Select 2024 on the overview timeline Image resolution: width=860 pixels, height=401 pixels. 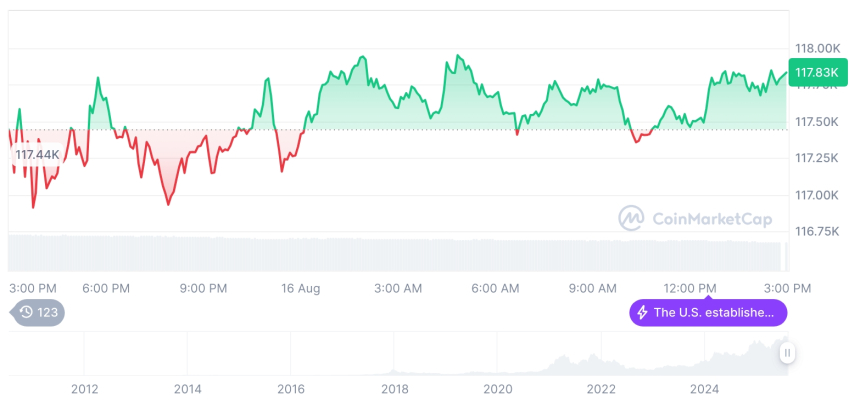(704, 388)
